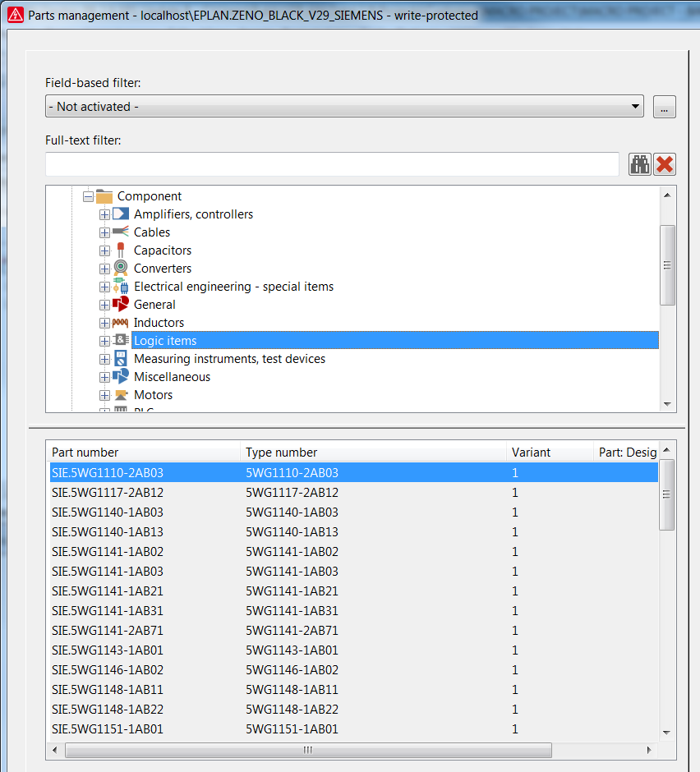
Task: Click the binoculars search icon
Action: pos(640,164)
